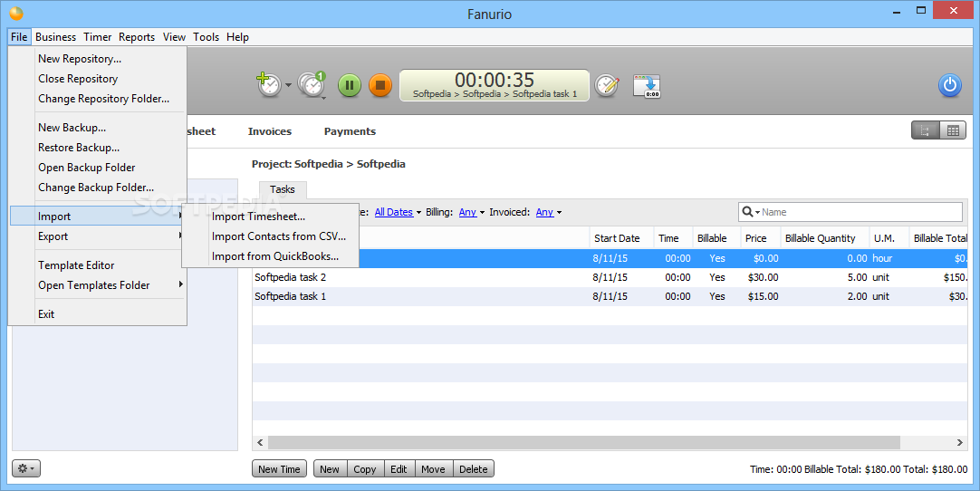Sort by Start Date column
Image resolution: width=980 pixels, height=491 pixels.
click(621, 238)
